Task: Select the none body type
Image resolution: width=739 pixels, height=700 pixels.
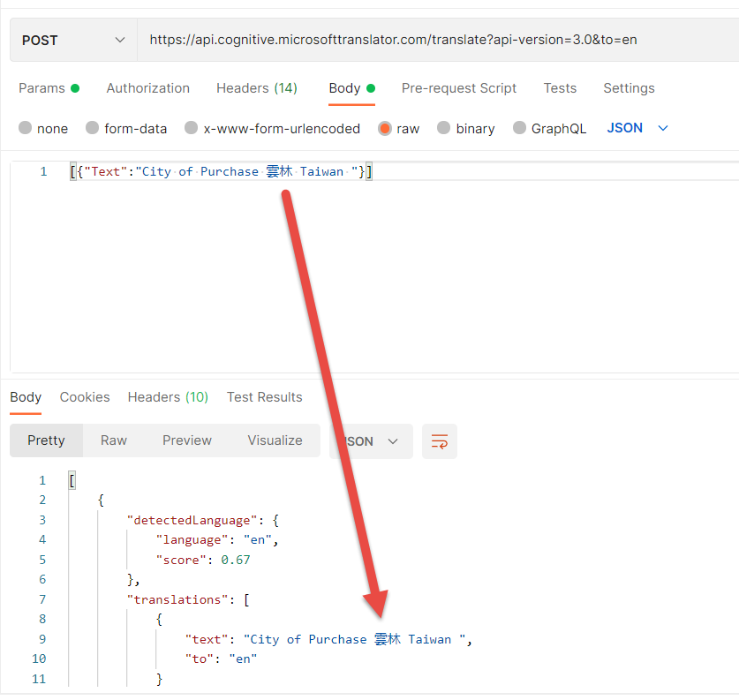Action: coord(43,128)
